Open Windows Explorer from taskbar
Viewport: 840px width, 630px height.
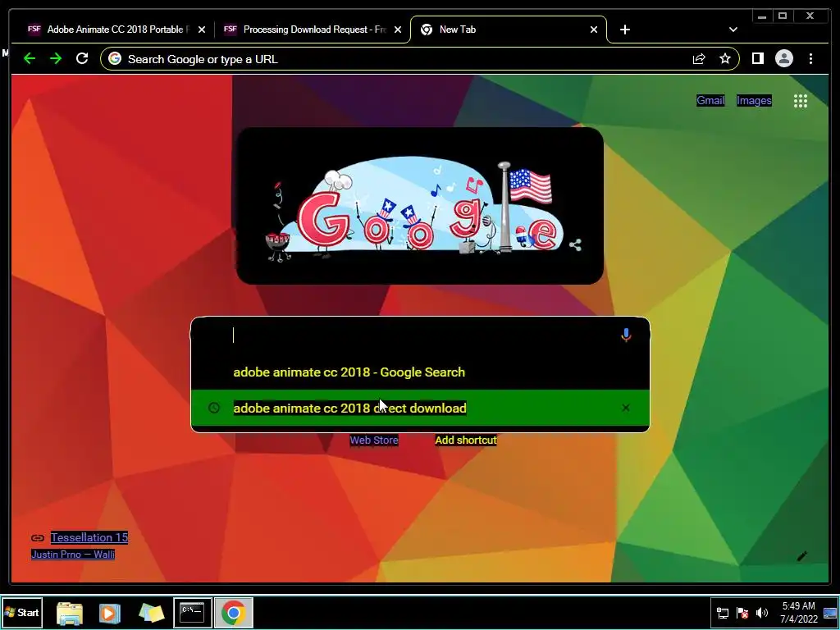click(70, 612)
